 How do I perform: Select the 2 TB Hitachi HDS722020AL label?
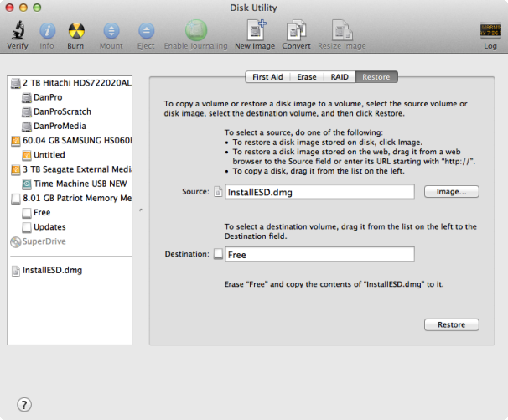[x=77, y=83]
